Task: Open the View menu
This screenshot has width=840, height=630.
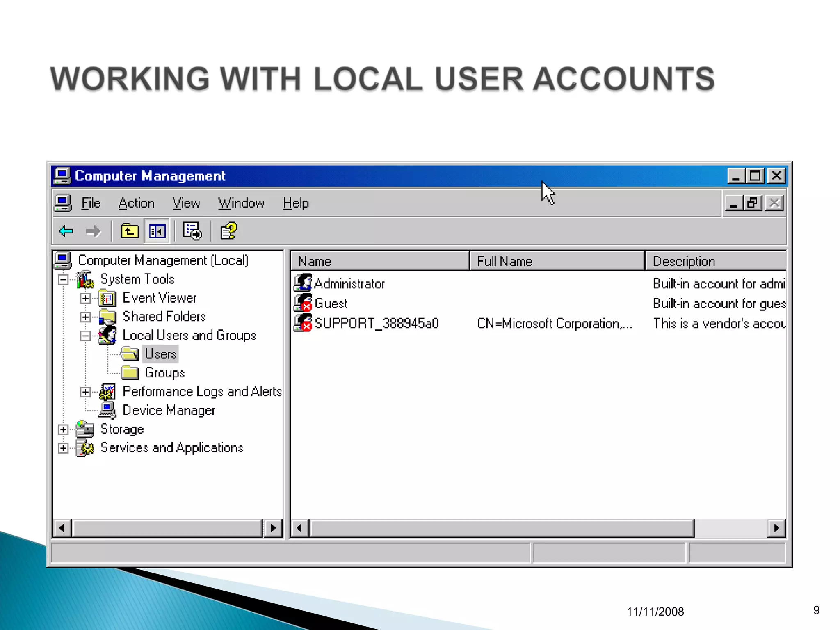Action: (x=186, y=203)
